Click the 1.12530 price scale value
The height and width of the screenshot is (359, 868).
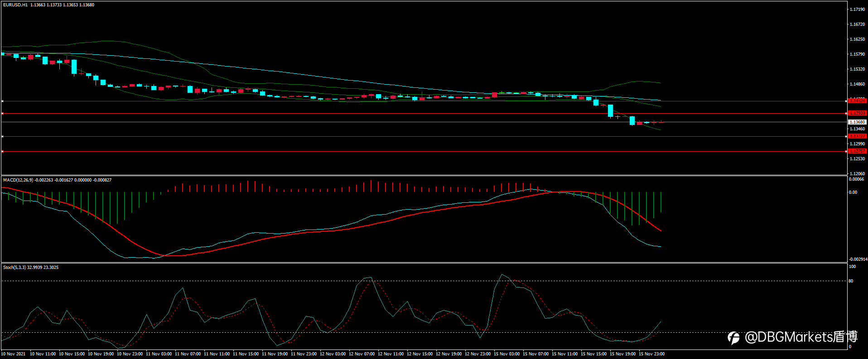tap(857, 159)
